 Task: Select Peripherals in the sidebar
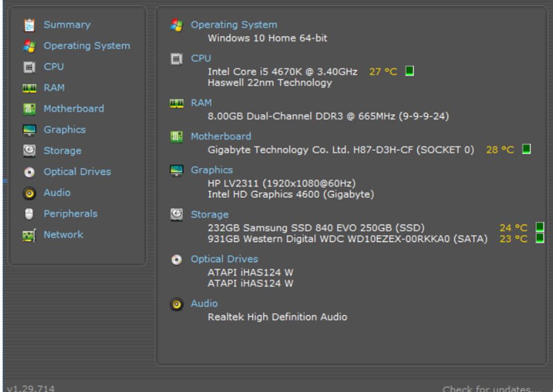pos(71,214)
